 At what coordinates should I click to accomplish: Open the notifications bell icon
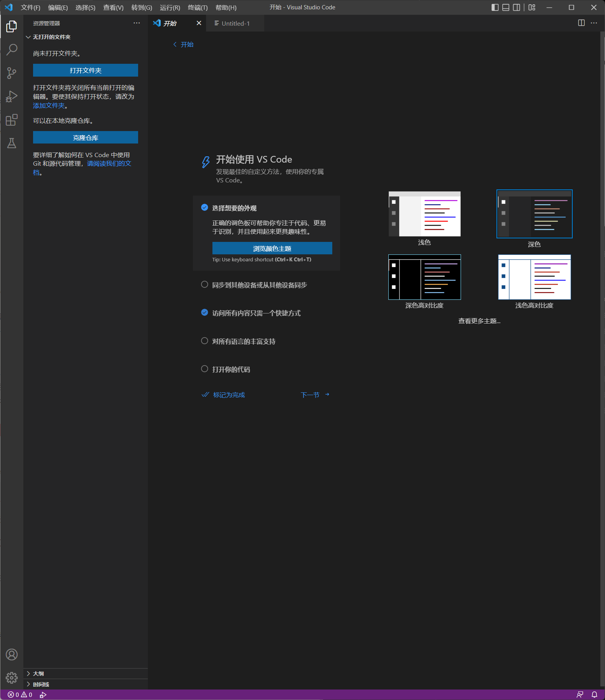594,695
